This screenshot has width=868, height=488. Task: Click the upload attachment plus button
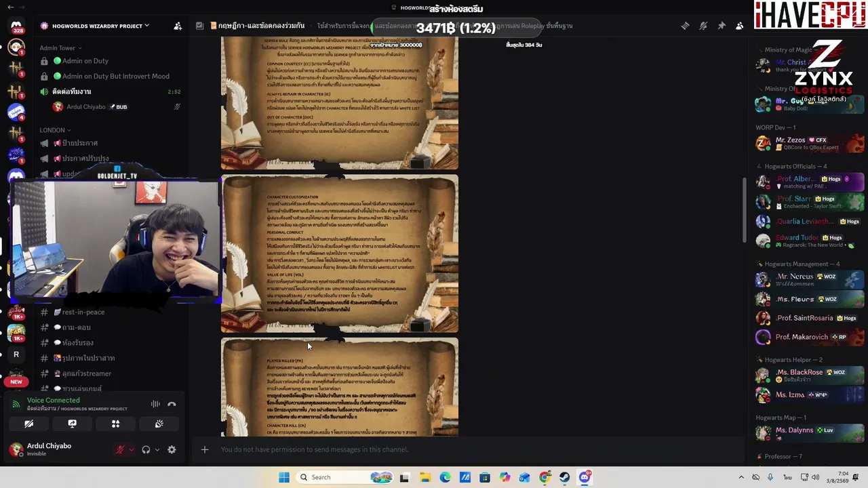point(205,449)
